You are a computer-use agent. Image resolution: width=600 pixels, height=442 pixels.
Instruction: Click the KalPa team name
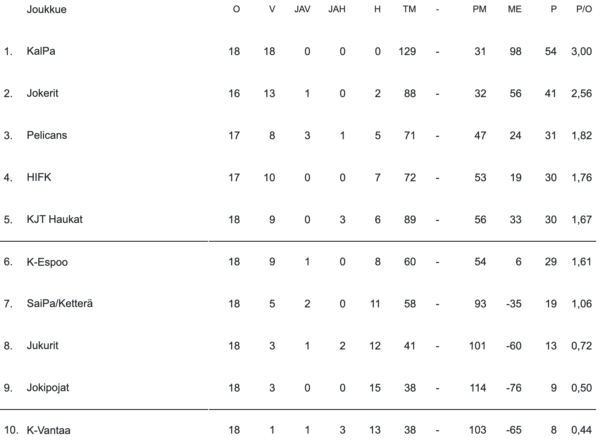pos(42,51)
